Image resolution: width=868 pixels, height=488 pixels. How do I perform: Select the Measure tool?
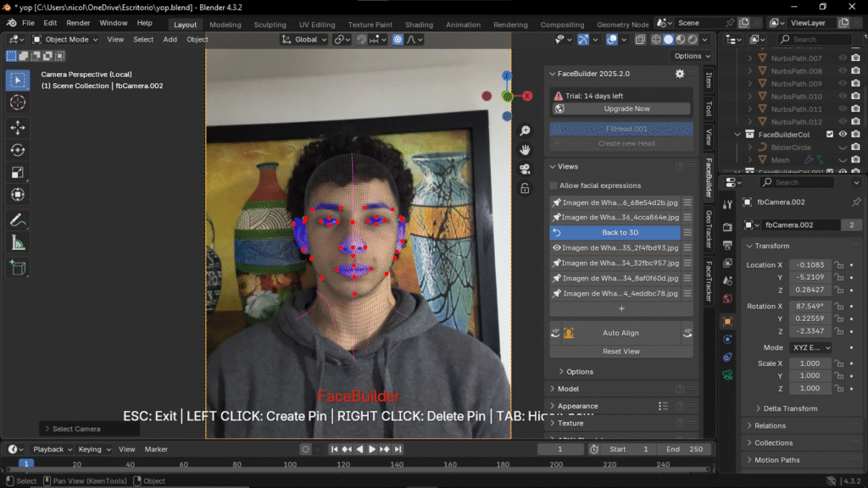pos(18,242)
